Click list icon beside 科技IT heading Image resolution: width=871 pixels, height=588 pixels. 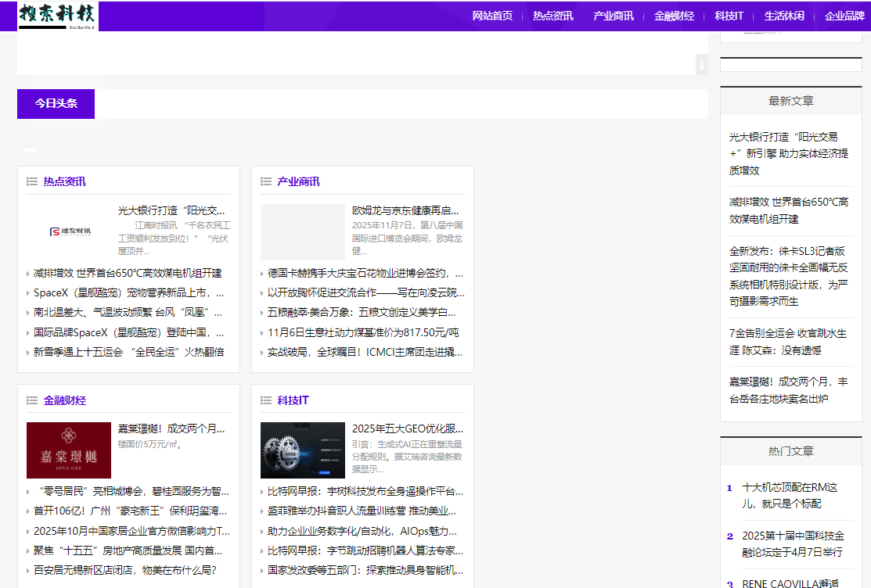pyautogui.click(x=266, y=400)
